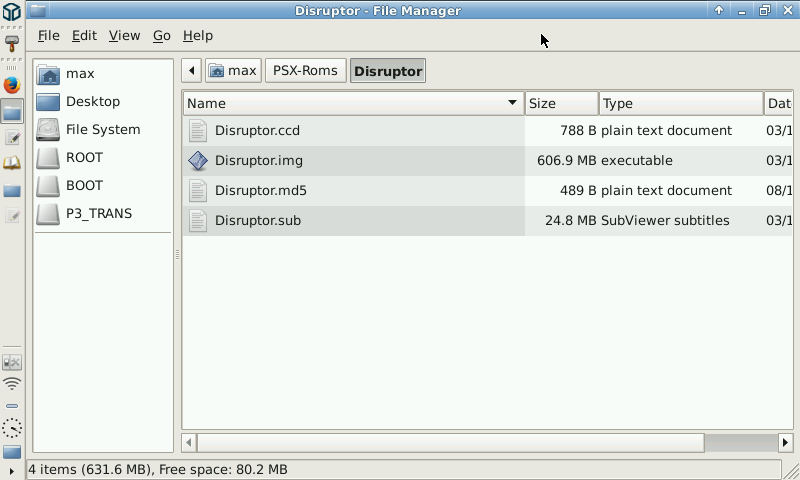800x480 pixels.
Task: Click the File System drive icon
Action: click(x=48, y=129)
